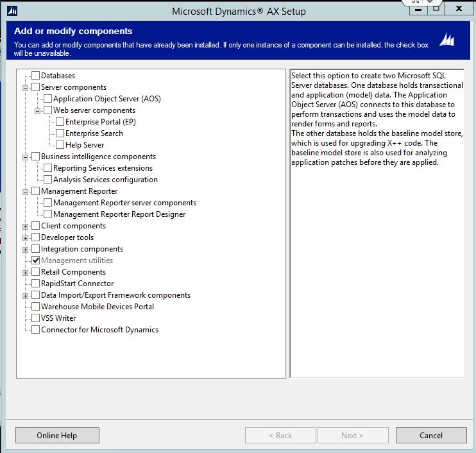Tick the Developer tools checkbox
Viewport: 476px width, 453px height.
(35, 237)
